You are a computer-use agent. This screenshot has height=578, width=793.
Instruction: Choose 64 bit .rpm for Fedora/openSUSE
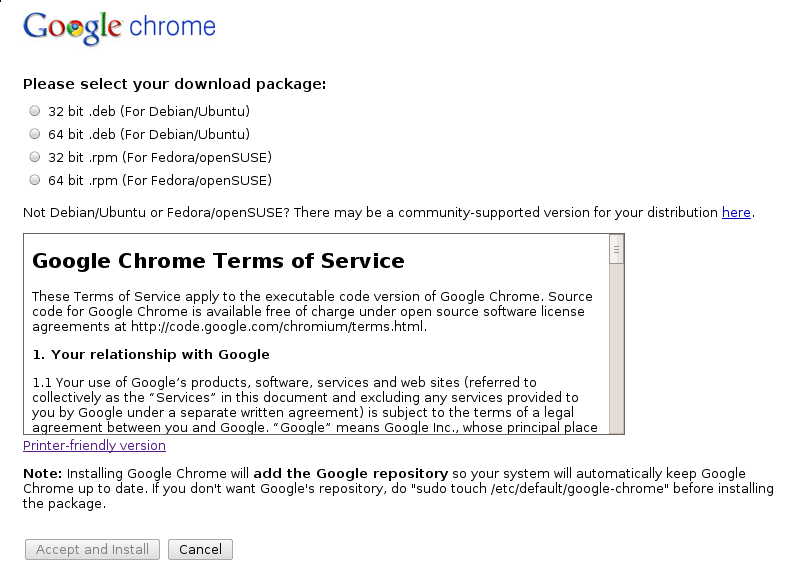pos(34,180)
